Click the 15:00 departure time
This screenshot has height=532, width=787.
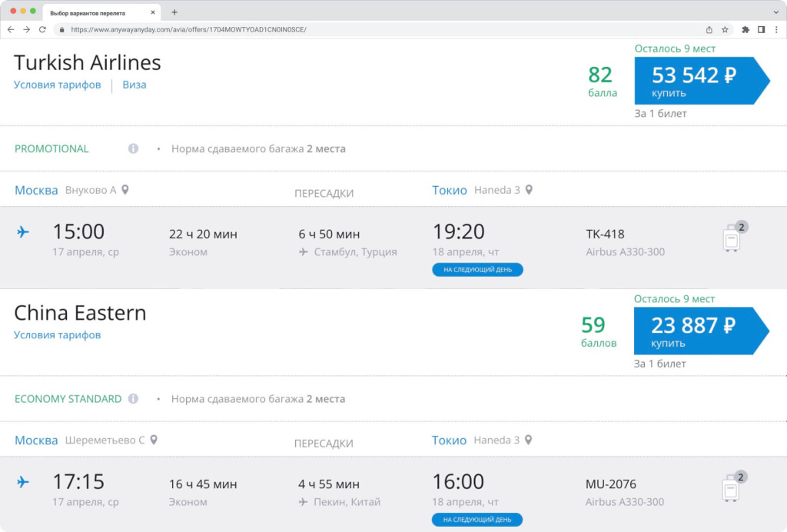[79, 232]
